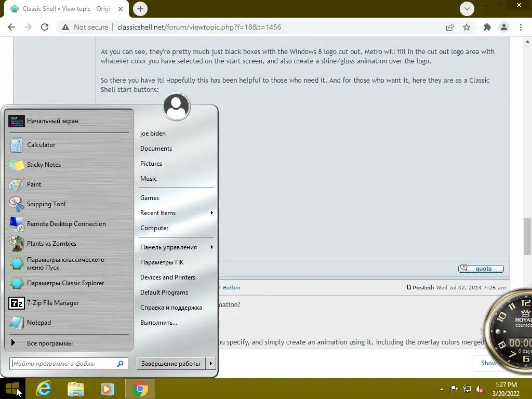Click the network tray icon

(467, 389)
